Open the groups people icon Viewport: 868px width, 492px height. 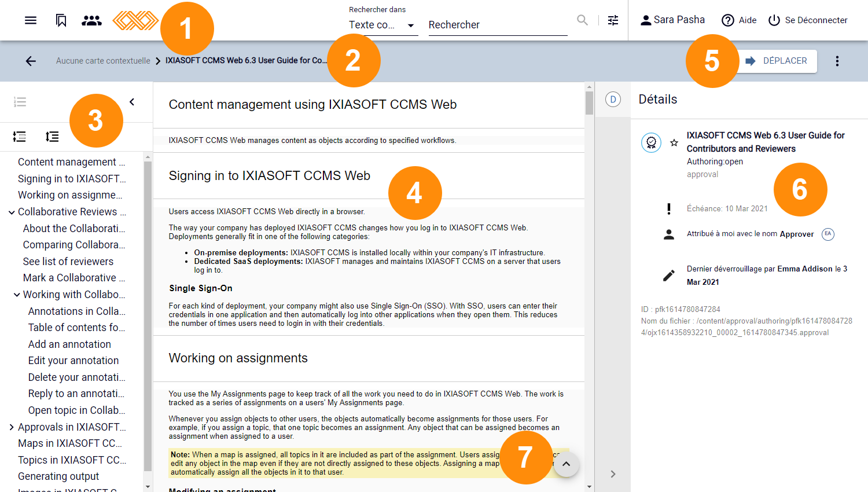(x=91, y=20)
